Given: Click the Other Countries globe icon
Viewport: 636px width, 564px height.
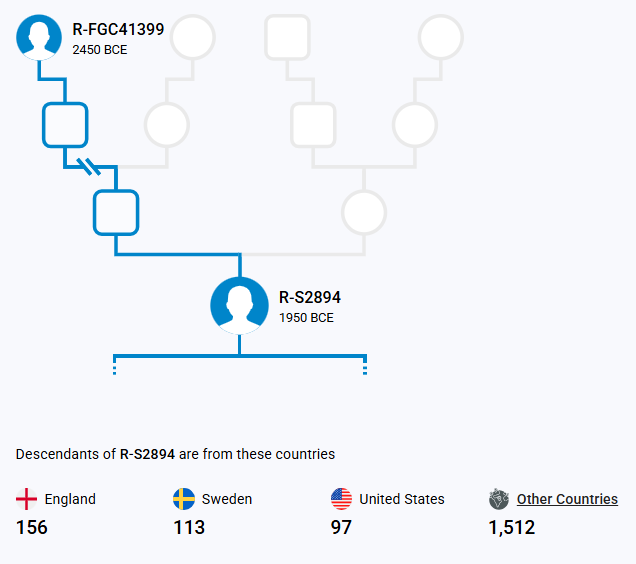Looking at the screenshot, I should (499, 499).
